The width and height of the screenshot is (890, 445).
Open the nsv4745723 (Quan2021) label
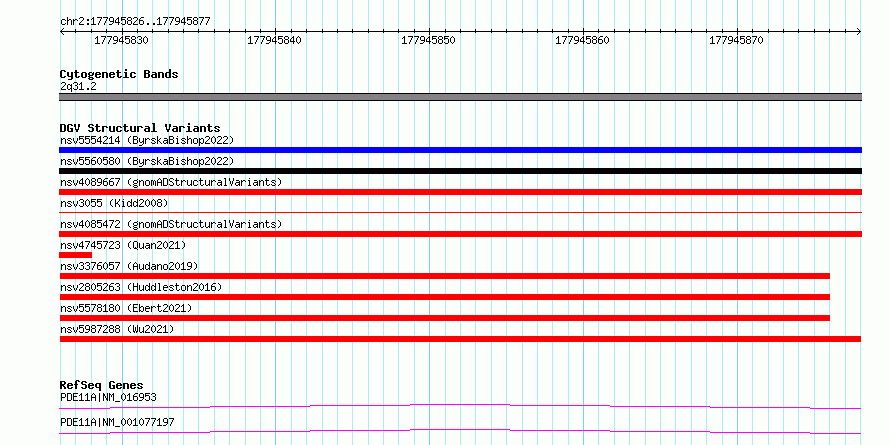pyautogui.click(x=123, y=245)
